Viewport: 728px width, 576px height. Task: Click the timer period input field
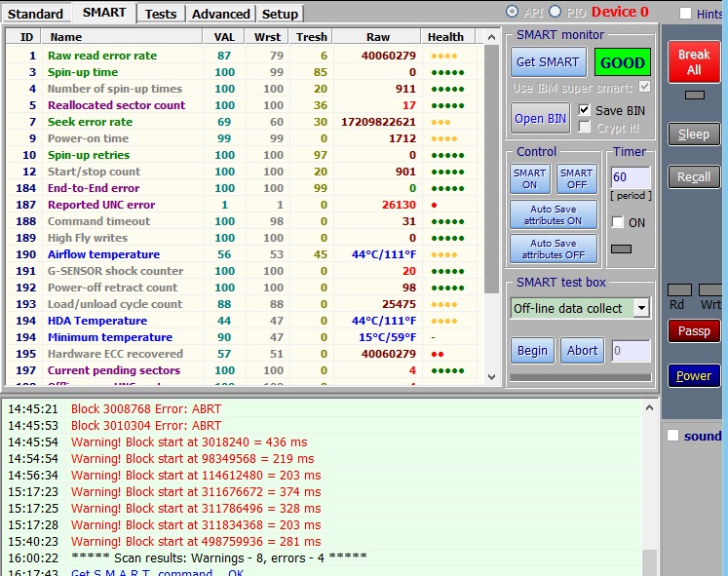tap(629, 177)
